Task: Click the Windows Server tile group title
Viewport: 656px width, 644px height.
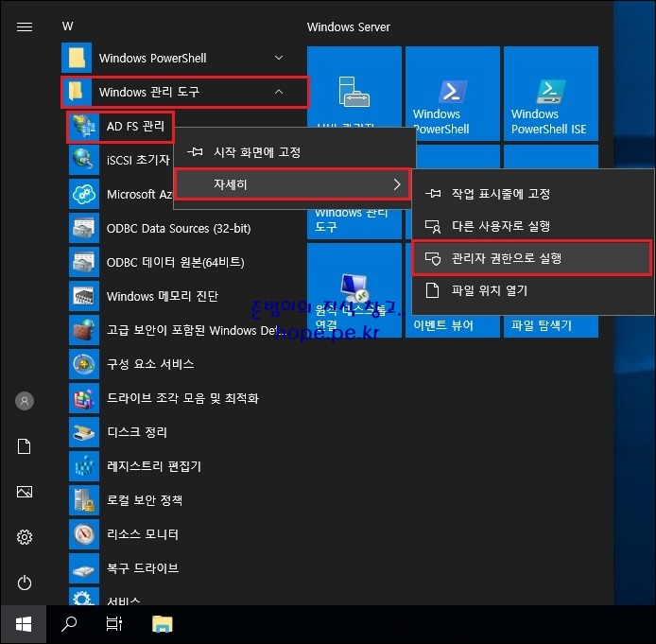Action: (x=348, y=27)
